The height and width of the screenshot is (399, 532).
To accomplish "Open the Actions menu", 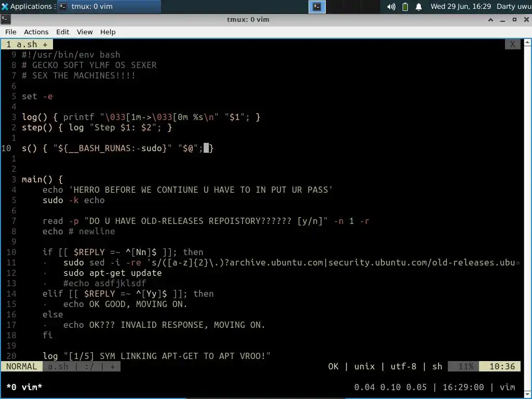I will click(36, 32).
